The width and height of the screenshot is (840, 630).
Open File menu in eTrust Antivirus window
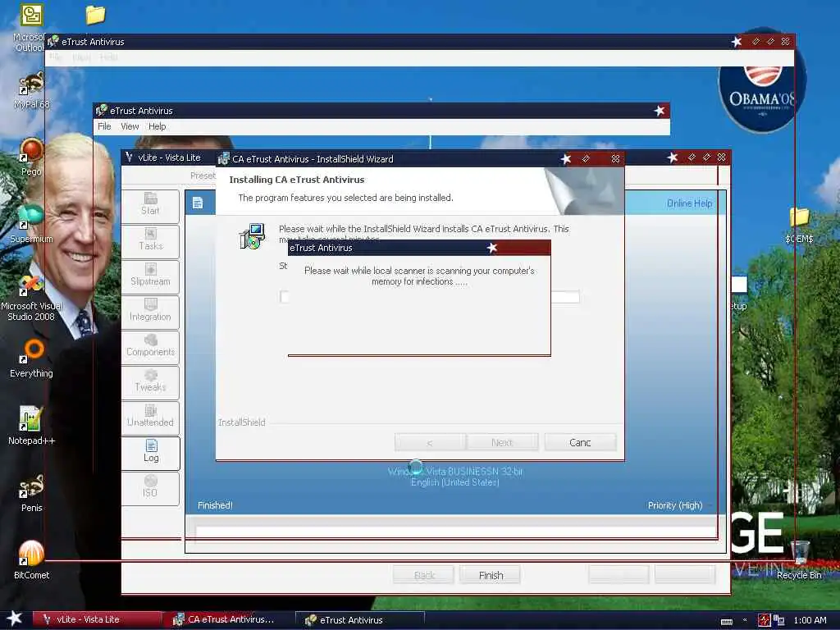coord(104,126)
